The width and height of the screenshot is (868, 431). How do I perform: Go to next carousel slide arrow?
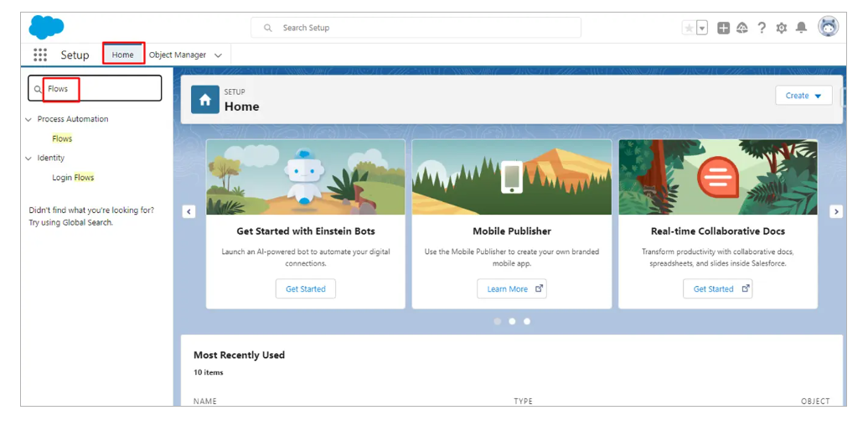[836, 211]
